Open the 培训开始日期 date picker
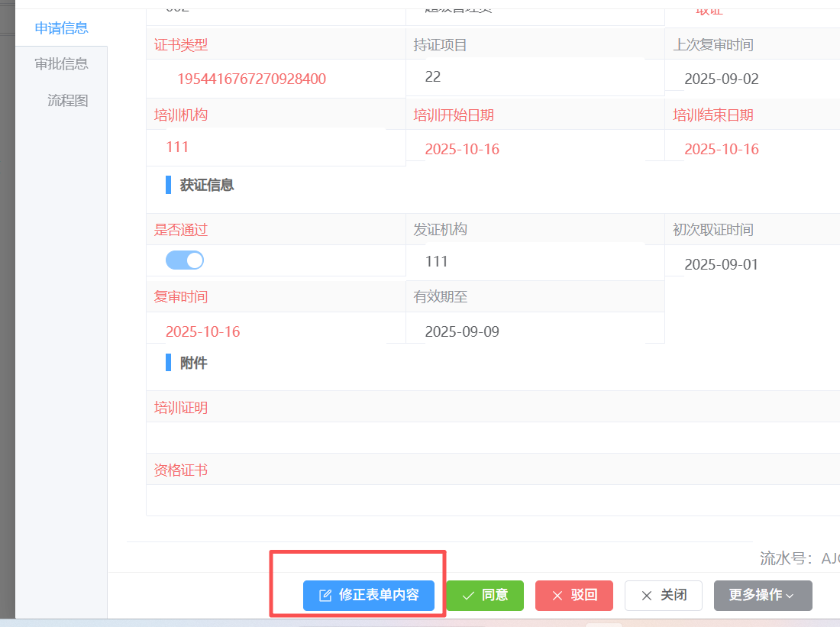The height and width of the screenshot is (627, 840). click(x=535, y=149)
